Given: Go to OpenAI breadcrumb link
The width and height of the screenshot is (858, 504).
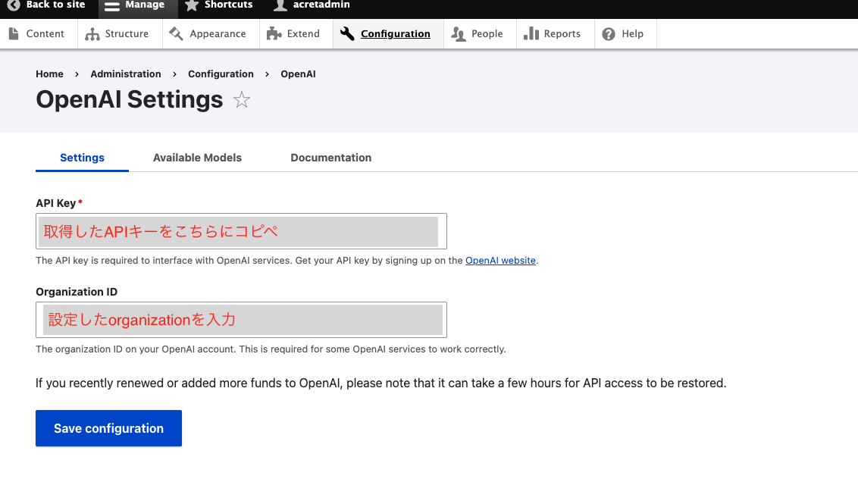Looking at the screenshot, I should pyautogui.click(x=298, y=74).
